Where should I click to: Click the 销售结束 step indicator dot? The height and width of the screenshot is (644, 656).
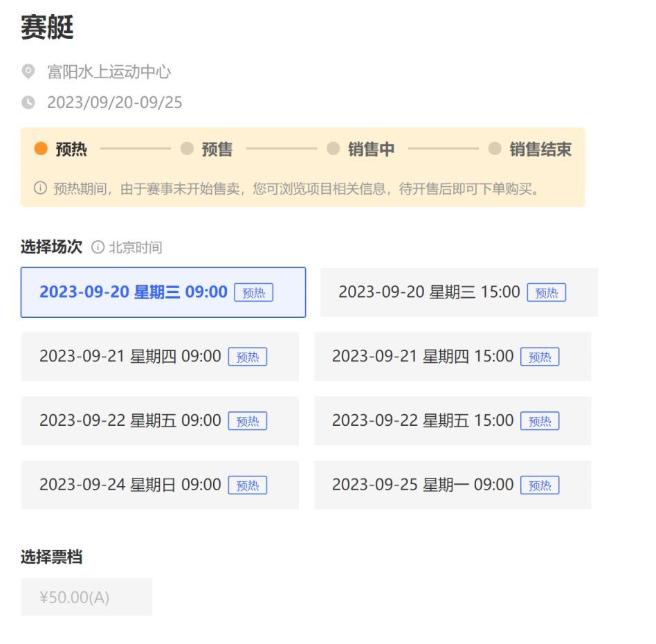click(494, 148)
